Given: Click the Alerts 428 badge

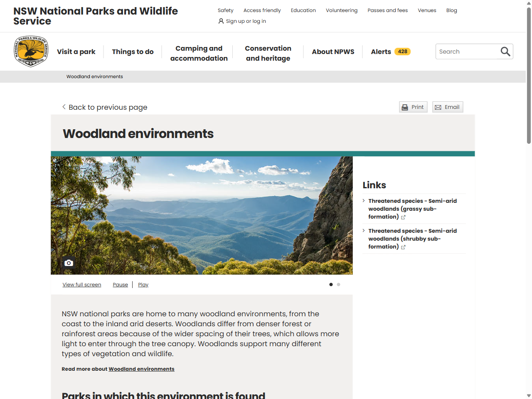Looking at the screenshot, I should (401, 51).
